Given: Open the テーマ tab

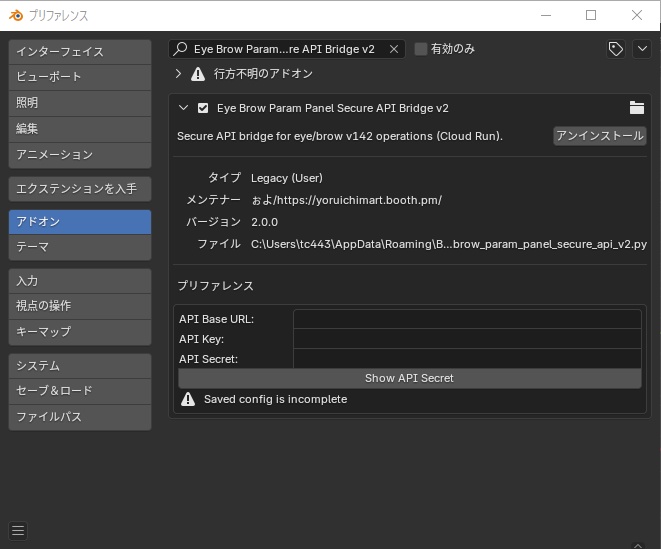Looking at the screenshot, I should pos(80,247).
